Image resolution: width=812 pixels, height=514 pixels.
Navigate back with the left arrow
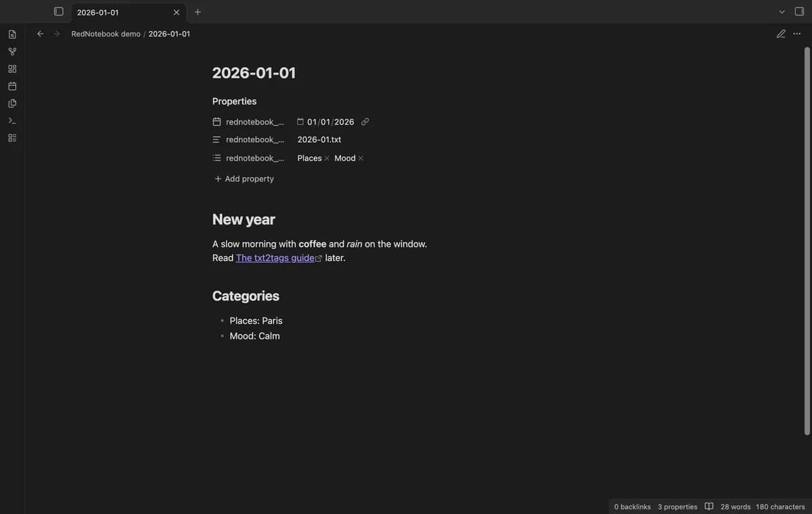[x=40, y=34]
